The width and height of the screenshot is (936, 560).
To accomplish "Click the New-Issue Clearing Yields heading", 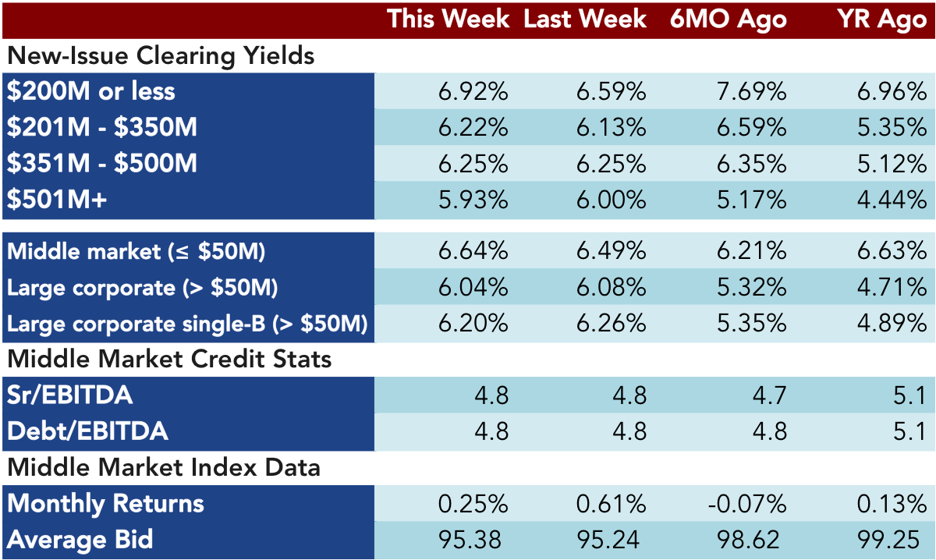I will click(161, 56).
